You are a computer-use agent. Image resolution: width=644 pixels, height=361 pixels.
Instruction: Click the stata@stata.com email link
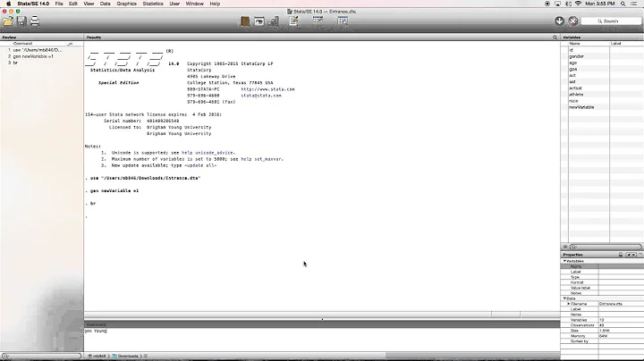261,96
